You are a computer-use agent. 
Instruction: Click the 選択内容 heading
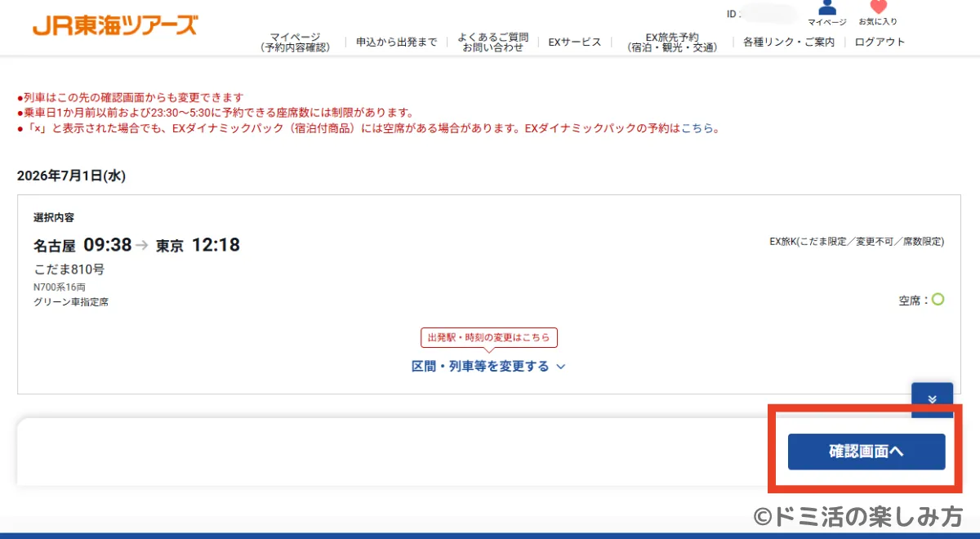54,217
